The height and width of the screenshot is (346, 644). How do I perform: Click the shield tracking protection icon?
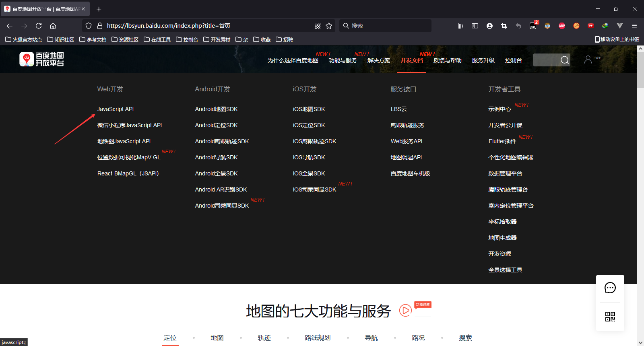pyautogui.click(x=89, y=26)
